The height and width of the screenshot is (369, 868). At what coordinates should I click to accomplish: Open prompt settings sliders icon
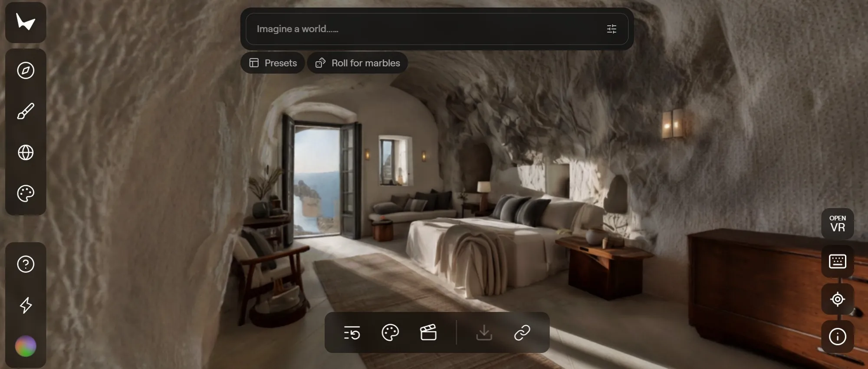(x=612, y=29)
